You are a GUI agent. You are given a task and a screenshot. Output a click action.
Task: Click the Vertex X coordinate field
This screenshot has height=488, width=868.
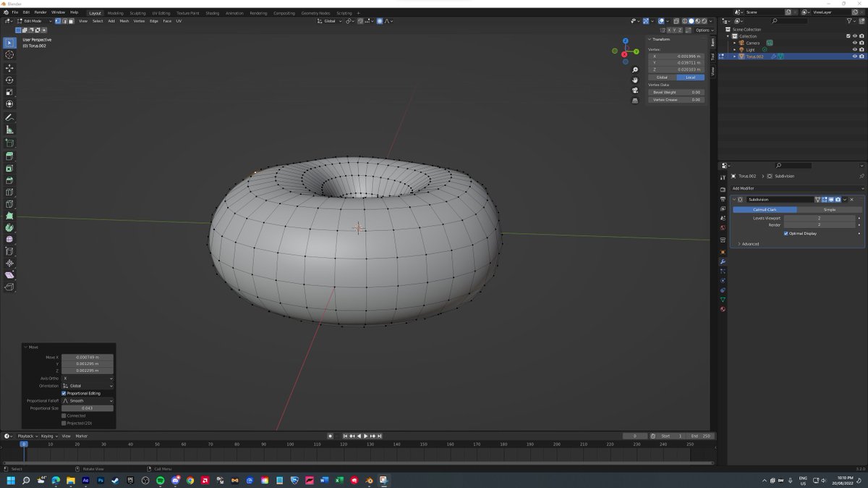(x=676, y=56)
